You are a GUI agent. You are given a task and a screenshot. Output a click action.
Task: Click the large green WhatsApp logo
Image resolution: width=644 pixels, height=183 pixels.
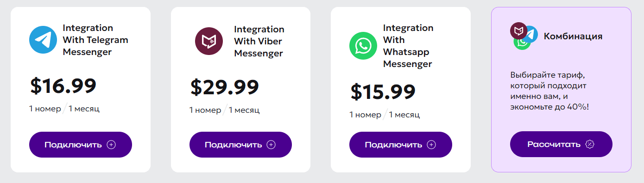tap(363, 46)
